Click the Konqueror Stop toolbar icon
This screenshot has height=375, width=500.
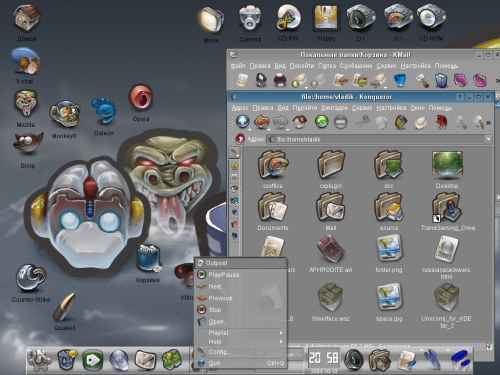340,122
